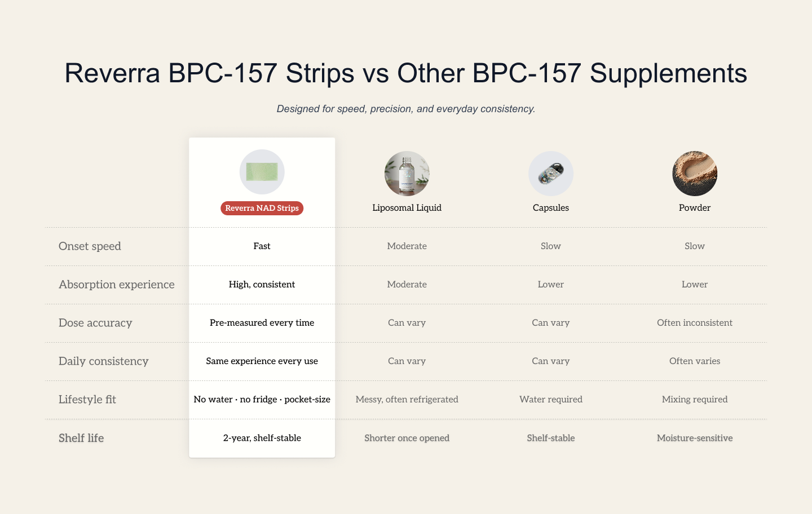Click the Onset speed row label
812x514 pixels.
click(90, 246)
